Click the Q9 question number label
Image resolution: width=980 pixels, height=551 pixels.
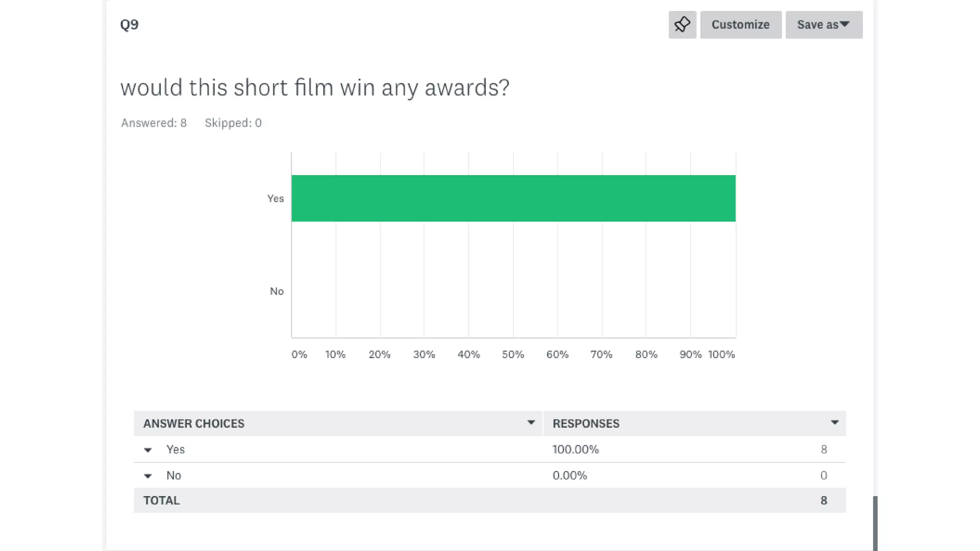click(129, 24)
